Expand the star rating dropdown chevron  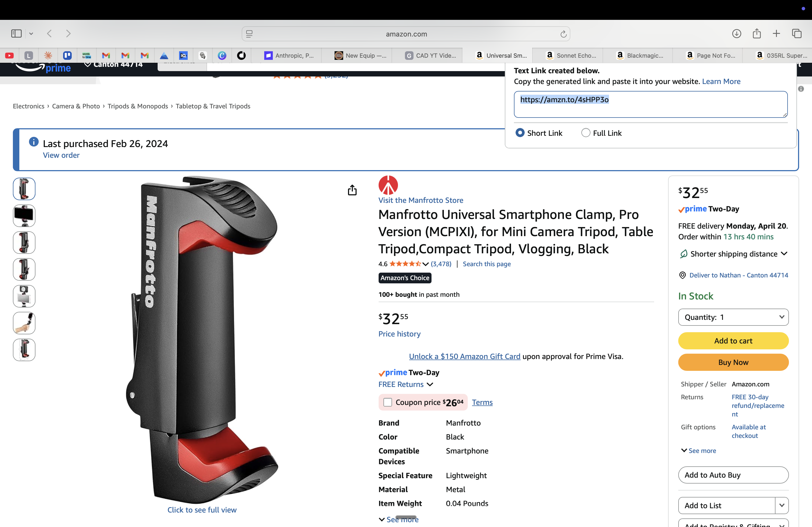point(425,264)
